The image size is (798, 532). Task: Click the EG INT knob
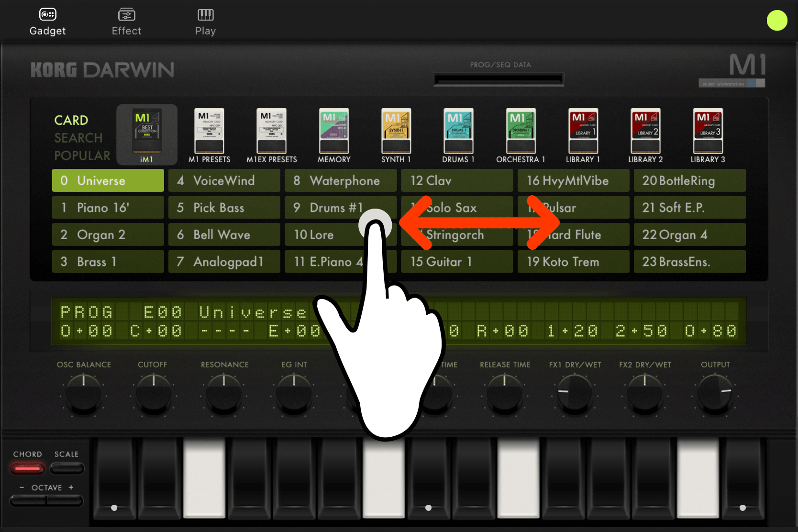(x=294, y=394)
